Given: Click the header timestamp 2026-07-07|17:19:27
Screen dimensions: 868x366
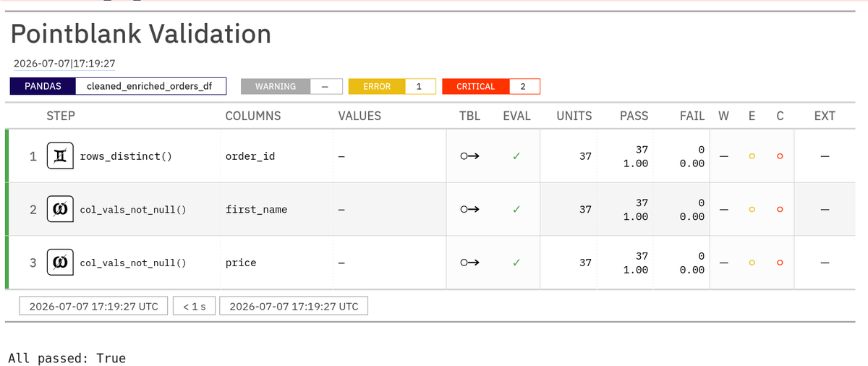Looking at the screenshot, I should tap(65, 64).
